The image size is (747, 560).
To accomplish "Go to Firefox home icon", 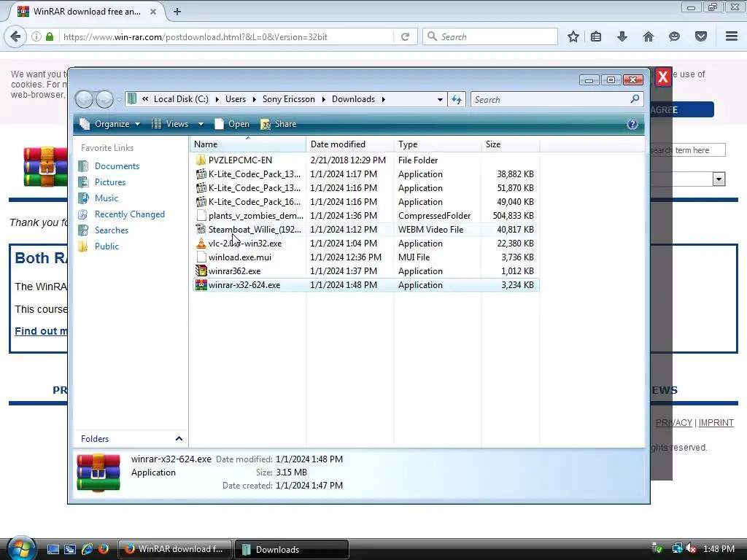I will 649,36.
